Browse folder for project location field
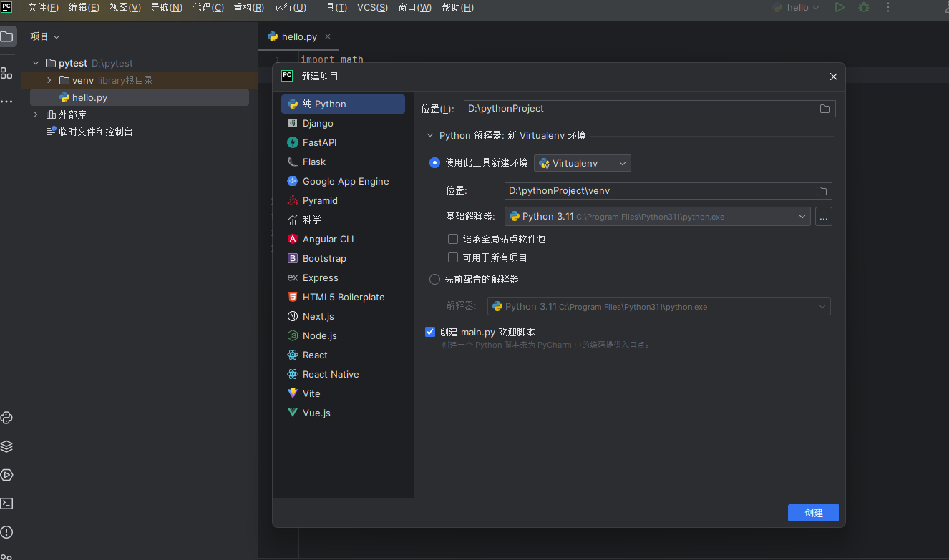This screenshot has height=560, width=949. pos(825,109)
